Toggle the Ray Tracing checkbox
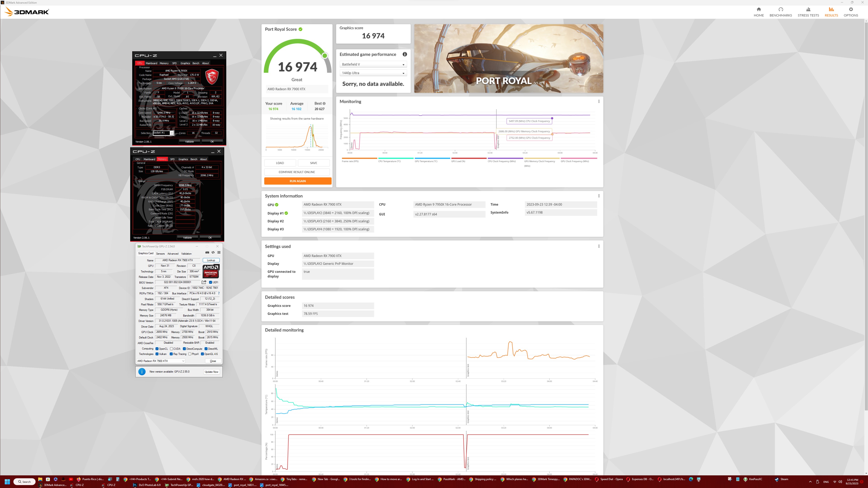Screen dimensions: 868x488 coord(171,354)
